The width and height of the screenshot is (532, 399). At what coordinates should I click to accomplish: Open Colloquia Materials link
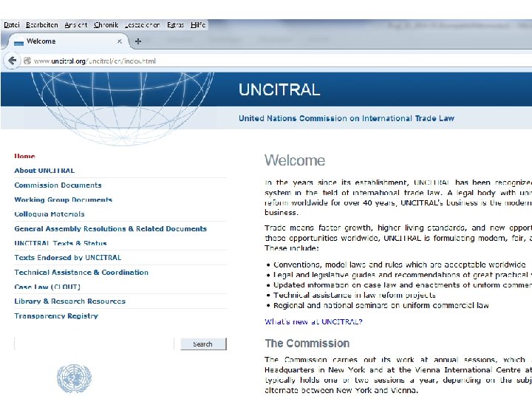50,214
